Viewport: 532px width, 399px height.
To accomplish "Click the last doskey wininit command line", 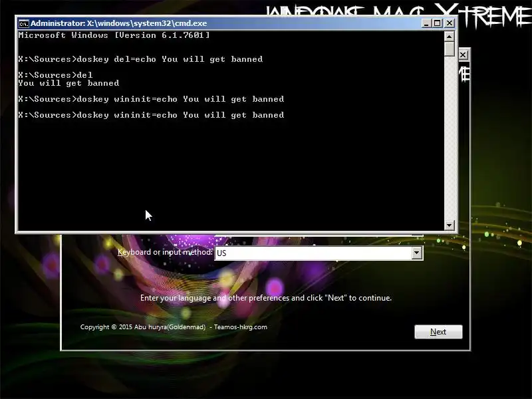I will pyautogui.click(x=151, y=115).
